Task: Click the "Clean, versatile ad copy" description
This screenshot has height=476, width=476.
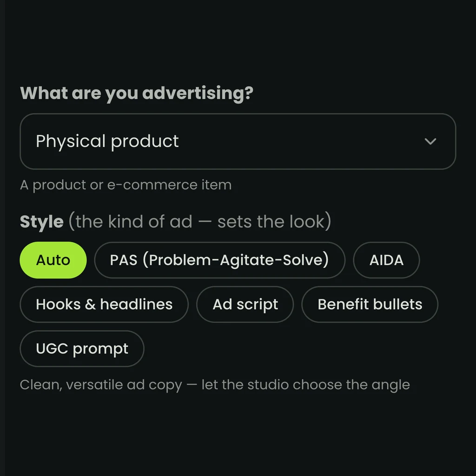Action: pos(101,385)
